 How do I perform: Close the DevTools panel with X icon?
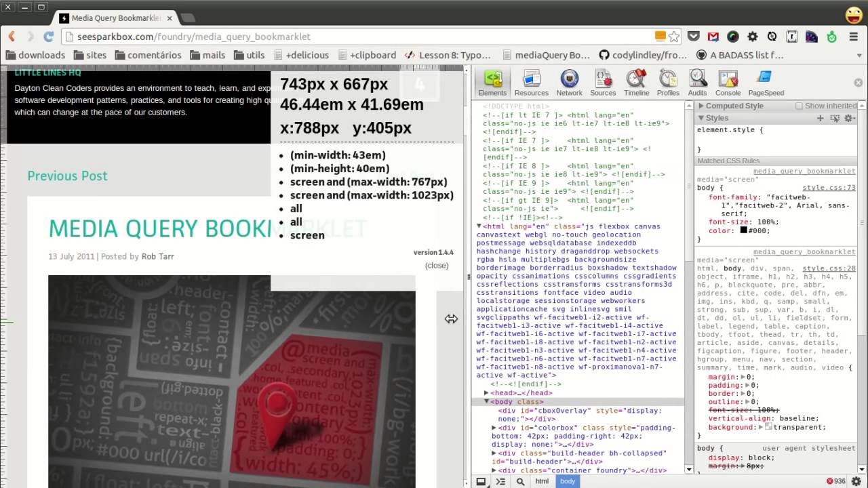[858, 83]
